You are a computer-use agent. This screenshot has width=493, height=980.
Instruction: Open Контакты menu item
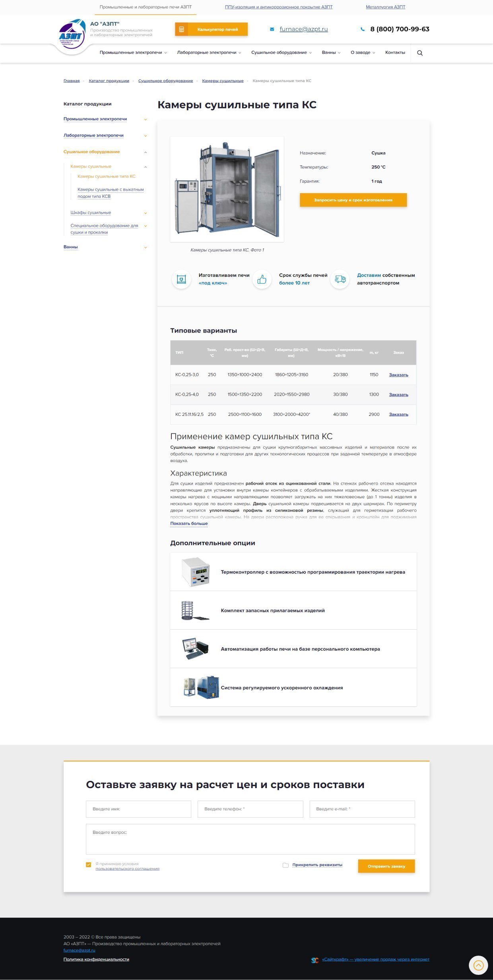click(x=395, y=52)
